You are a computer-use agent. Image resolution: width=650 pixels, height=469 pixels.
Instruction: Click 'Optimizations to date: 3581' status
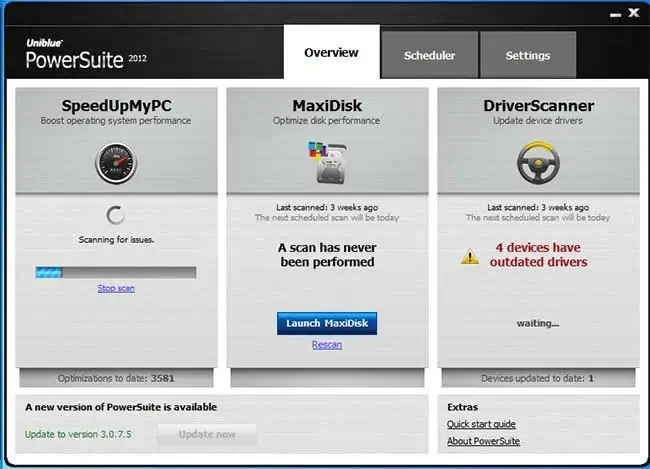pos(116,378)
